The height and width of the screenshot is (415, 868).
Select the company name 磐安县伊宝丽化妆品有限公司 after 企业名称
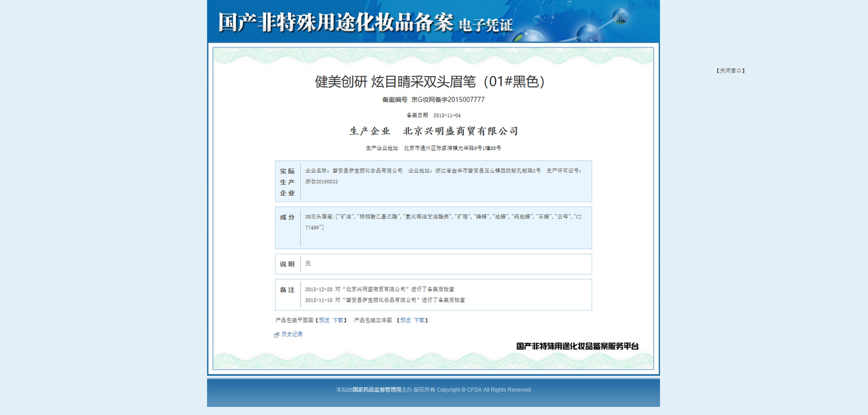coord(368,171)
